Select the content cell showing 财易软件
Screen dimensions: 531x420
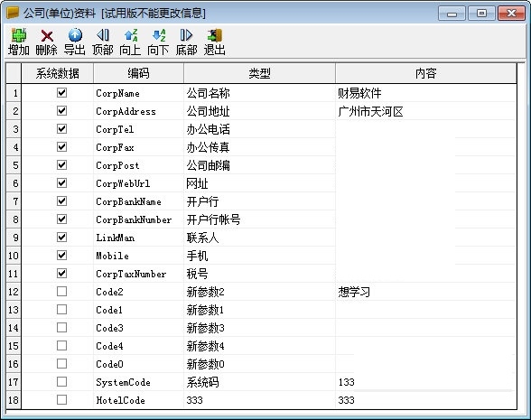(425, 93)
